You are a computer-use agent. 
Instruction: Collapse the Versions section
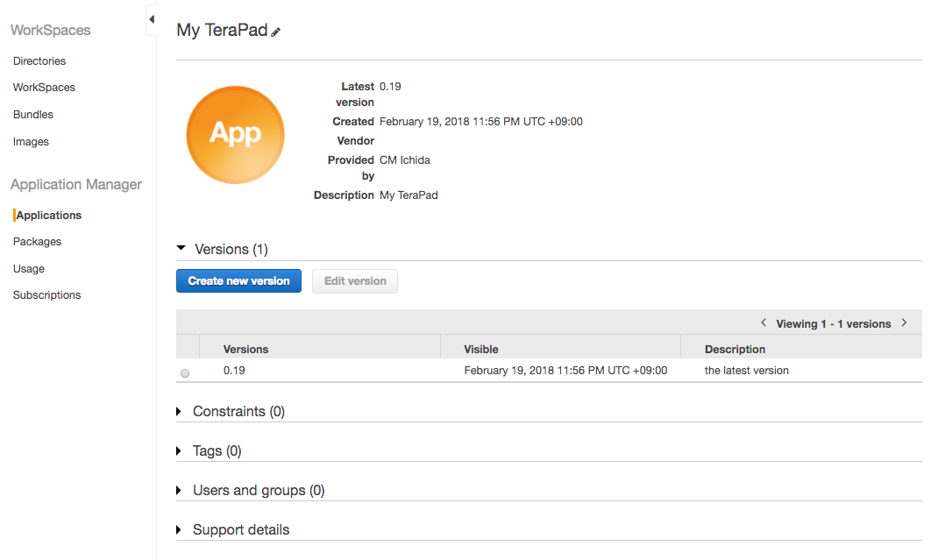point(181,248)
